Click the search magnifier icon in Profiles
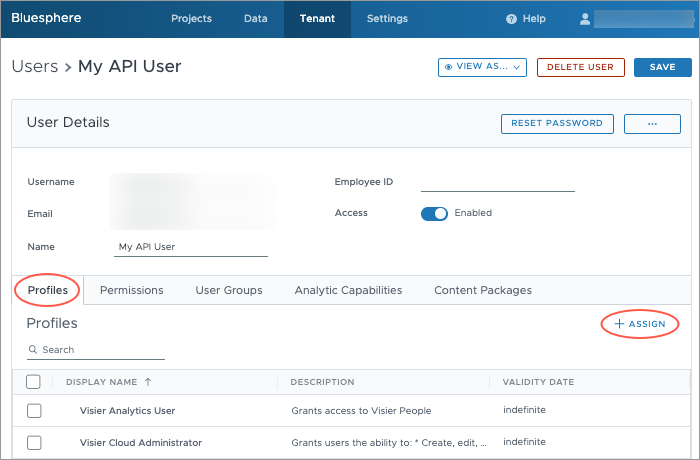The height and width of the screenshot is (460, 700). coord(34,350)
